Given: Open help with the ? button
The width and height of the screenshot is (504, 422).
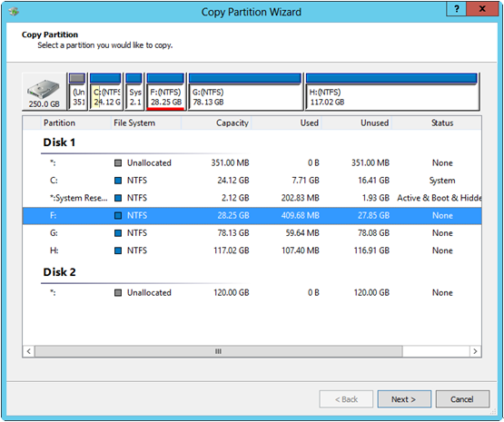Looking at the screenshot, I should [457, 9].
